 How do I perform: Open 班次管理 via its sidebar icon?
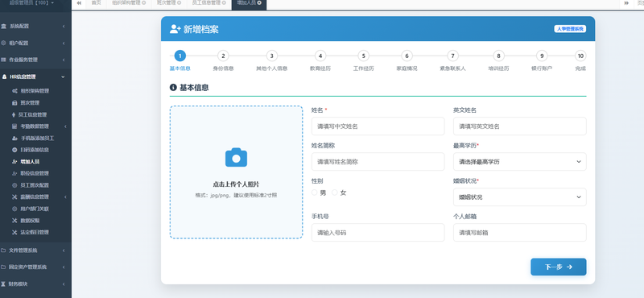(x=14, y=103)
